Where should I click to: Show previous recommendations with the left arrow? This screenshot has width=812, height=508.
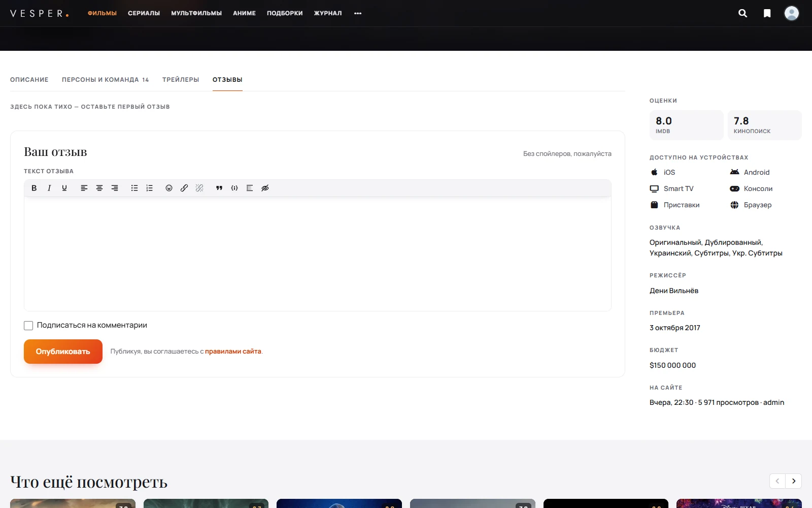click(x=777, y=481)
